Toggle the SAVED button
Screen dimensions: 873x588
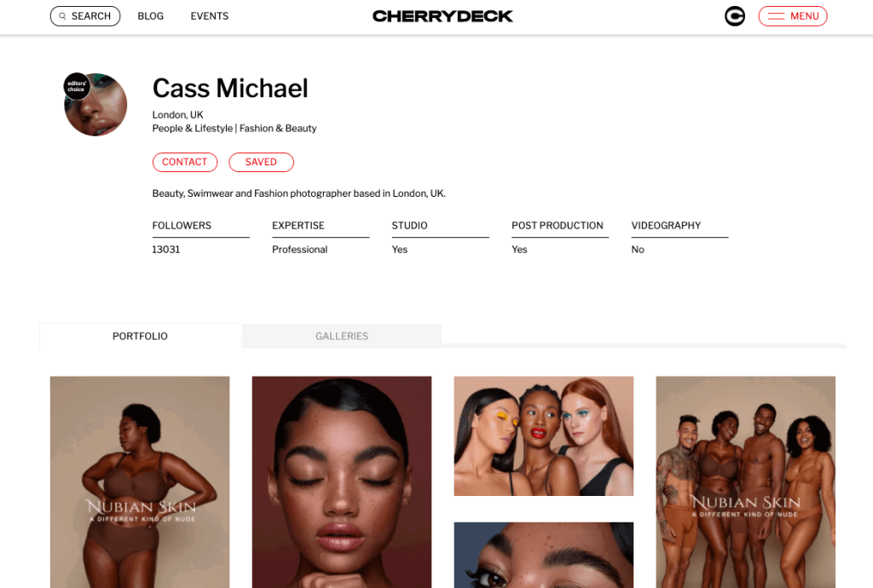261,162
